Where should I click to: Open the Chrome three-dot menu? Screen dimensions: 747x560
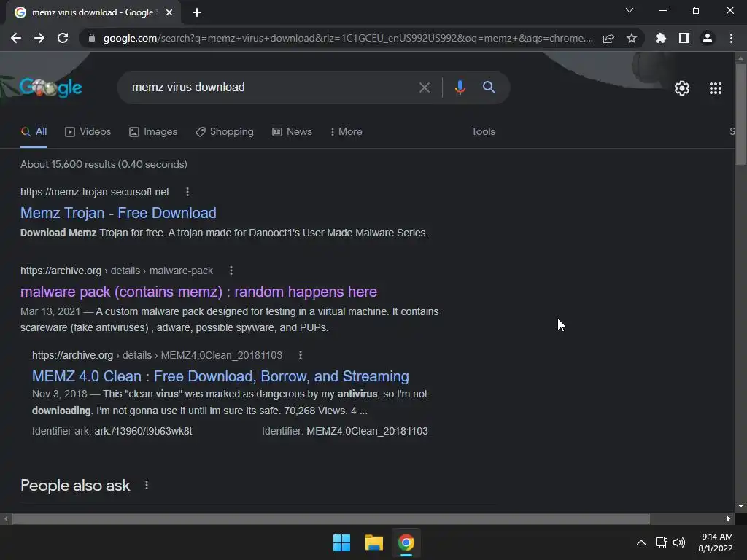(731, 38)
